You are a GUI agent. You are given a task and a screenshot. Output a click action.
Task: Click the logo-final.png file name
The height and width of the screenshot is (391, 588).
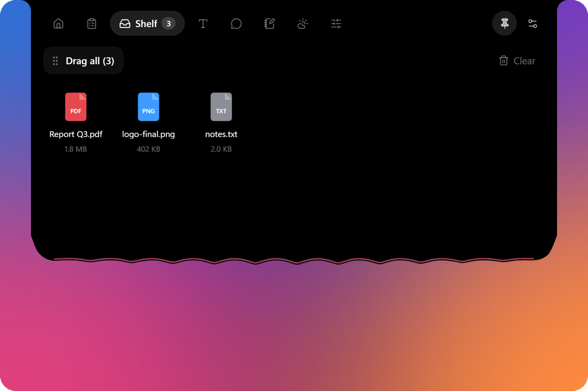(x=148, y=134)
